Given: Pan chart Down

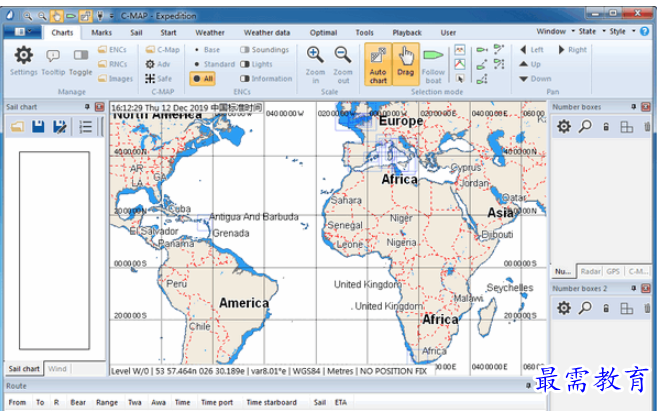Looking at the screenshot, I should click(x=535, y=78).
